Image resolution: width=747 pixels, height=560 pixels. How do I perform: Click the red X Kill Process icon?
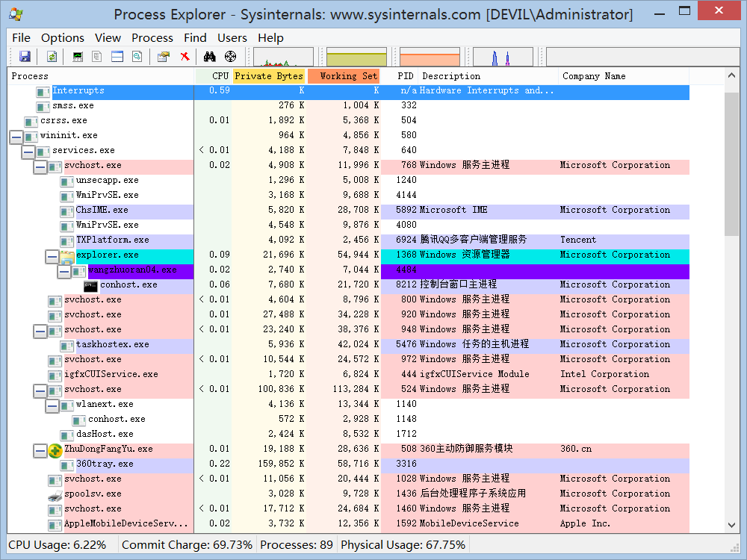[x=185, y=57]
